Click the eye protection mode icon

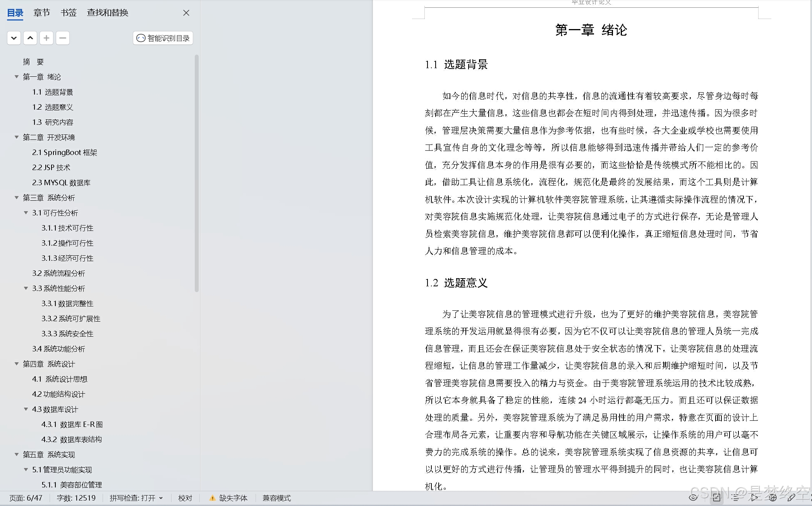694,497
